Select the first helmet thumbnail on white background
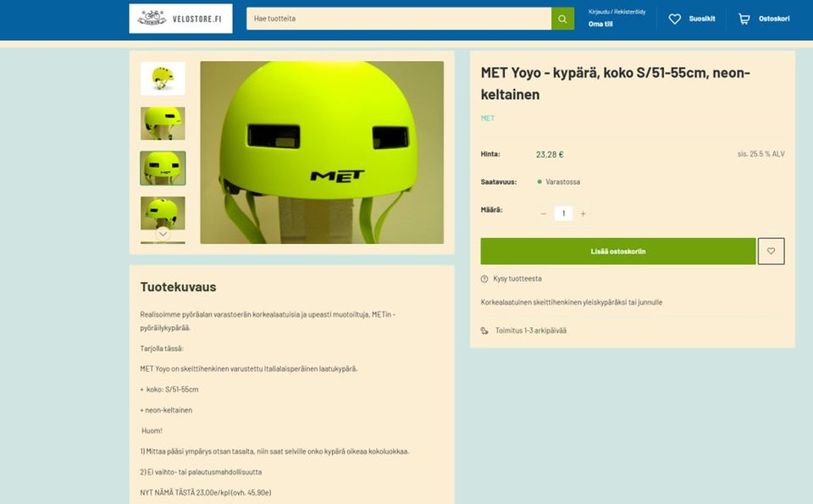This screenshot has width=813, height=504. 163,78
